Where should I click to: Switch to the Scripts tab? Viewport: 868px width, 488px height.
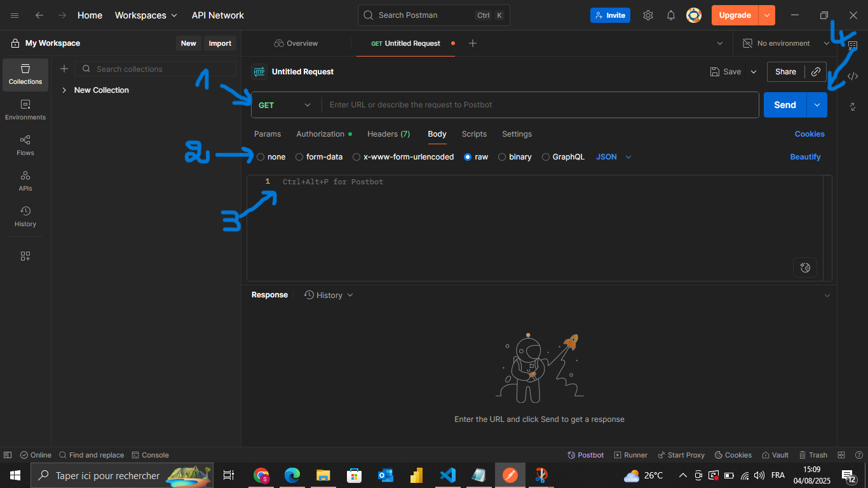tap(474, 134)
